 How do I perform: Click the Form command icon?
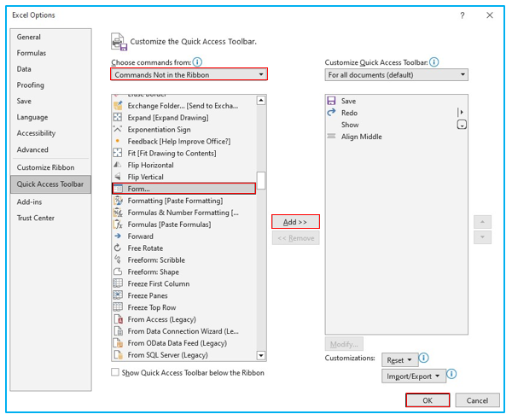[118, 189]
